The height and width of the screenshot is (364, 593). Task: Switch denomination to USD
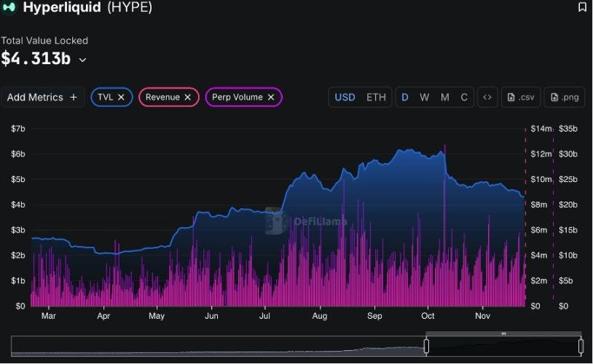click(345, 97)
